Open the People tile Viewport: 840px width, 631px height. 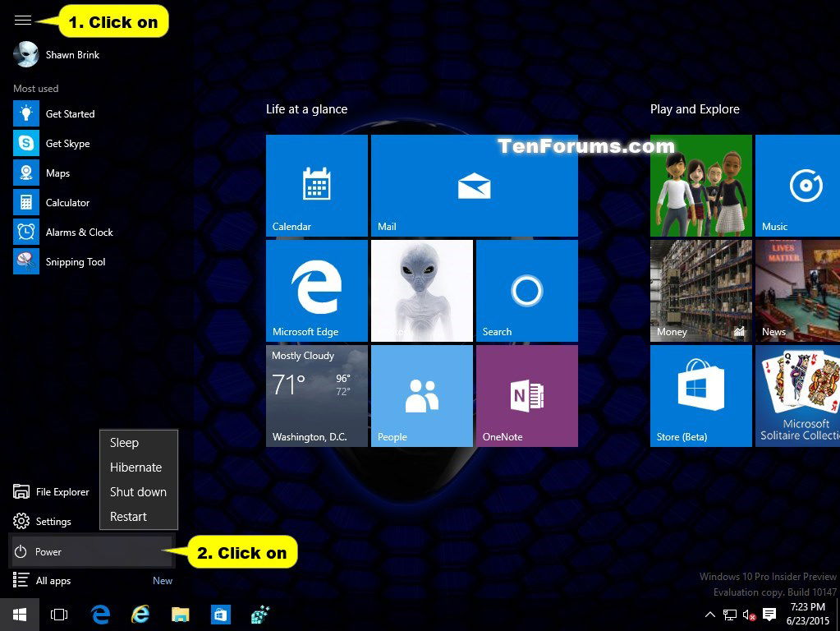coord(421,396)
